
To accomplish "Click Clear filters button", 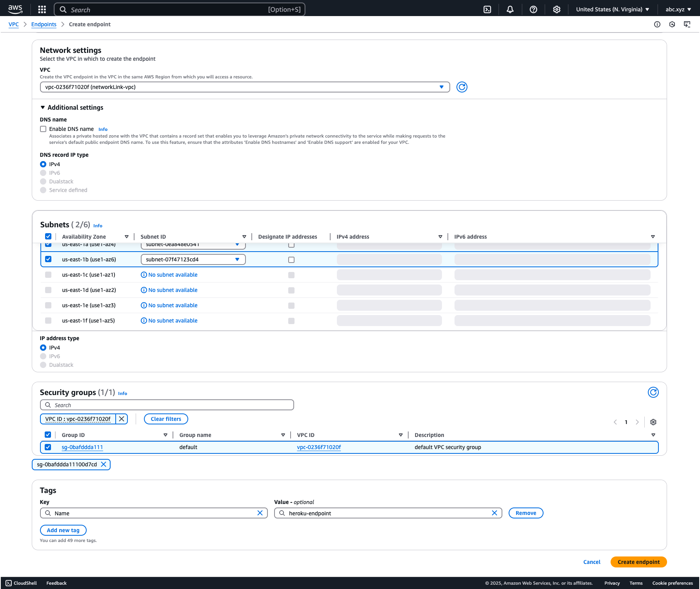I will pyautogui.click(x=166, y=419).
